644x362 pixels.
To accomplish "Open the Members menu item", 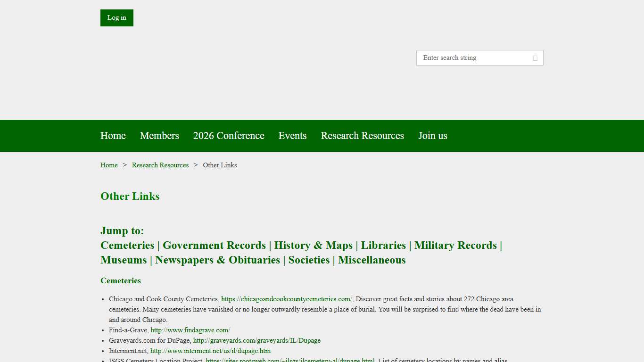I will (x=159, y=136).
